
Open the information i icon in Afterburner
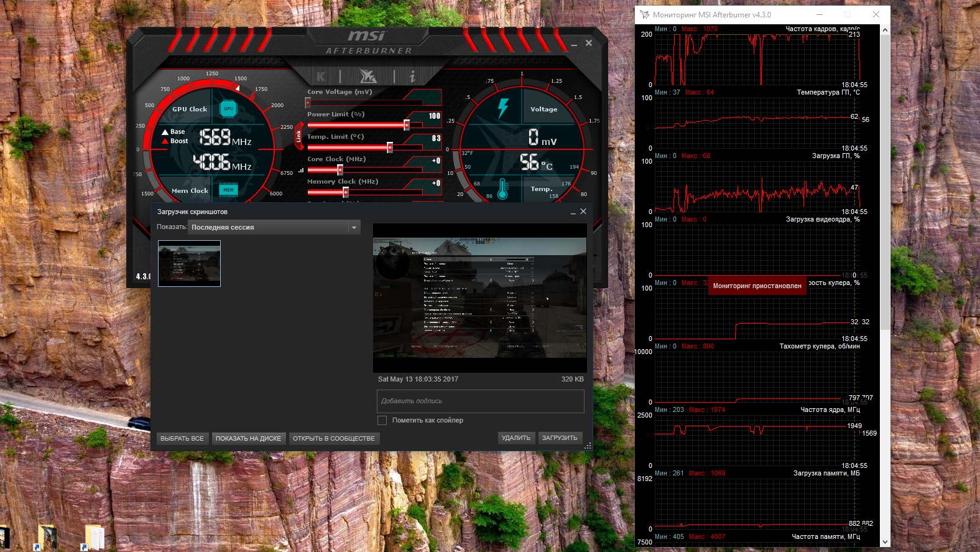point(412,76)
